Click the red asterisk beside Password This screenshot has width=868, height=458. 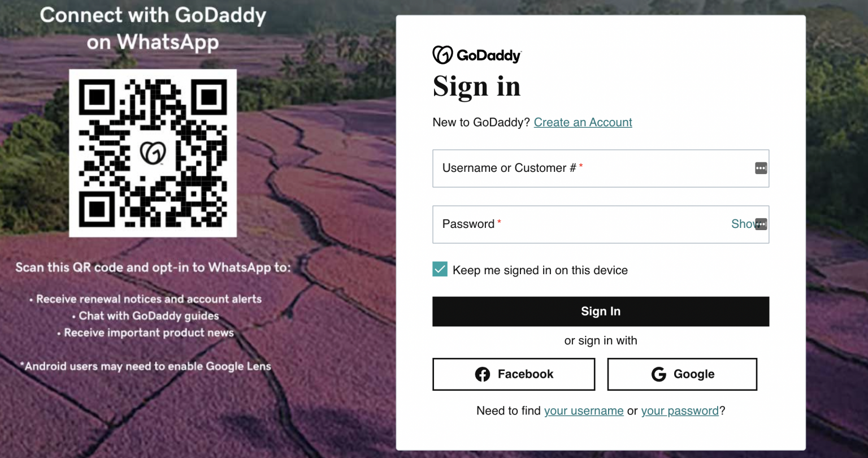point(498,222)
